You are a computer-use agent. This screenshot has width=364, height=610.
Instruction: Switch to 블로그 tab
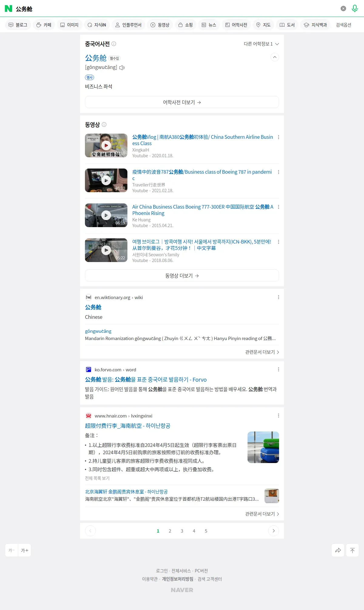[18, 25]
